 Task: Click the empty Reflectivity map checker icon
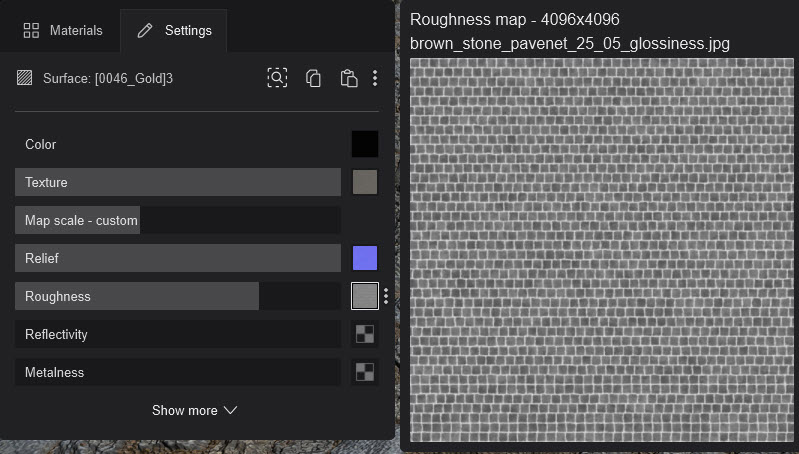[365, 334]
